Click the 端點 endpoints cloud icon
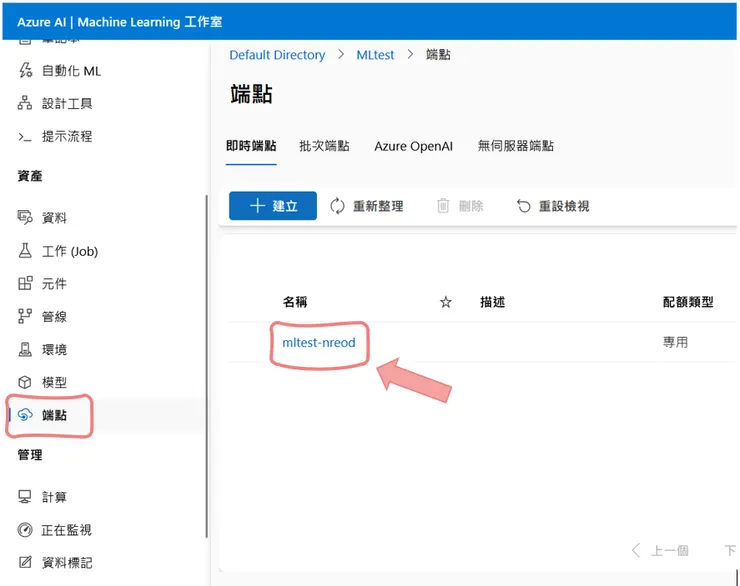 [25, 415]
